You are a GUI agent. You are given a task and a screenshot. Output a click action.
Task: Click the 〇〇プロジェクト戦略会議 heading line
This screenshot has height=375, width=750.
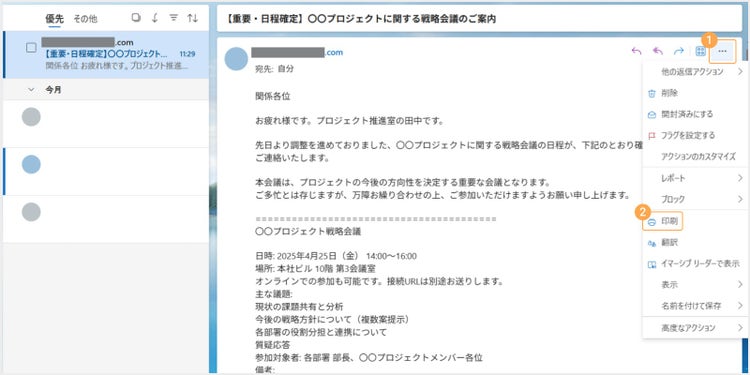308,232
